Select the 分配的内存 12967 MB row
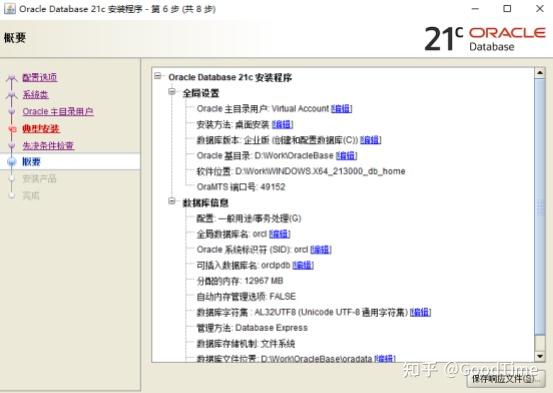The width and height of the screenshot is (553, 393). (240, 281)
